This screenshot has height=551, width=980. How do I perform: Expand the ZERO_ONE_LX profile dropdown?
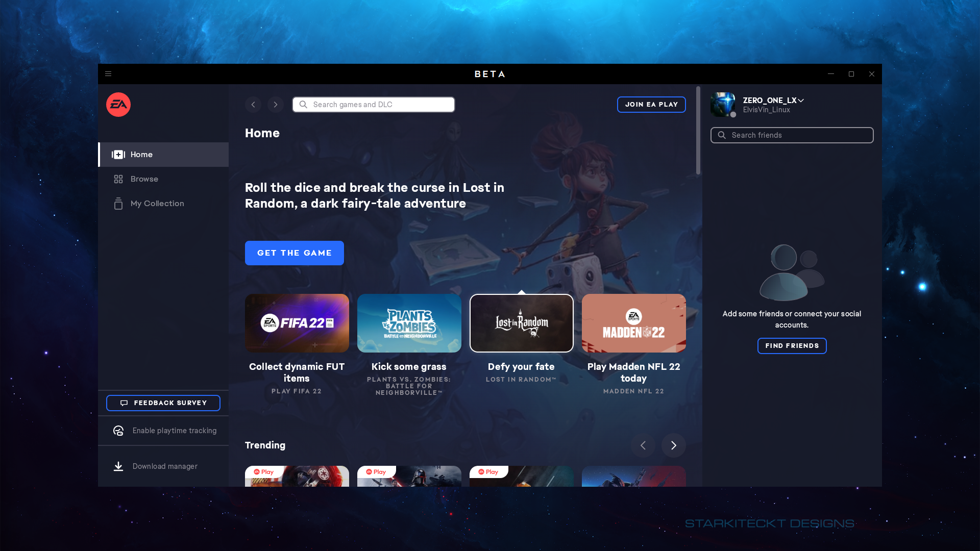click(x=802, y=100)
